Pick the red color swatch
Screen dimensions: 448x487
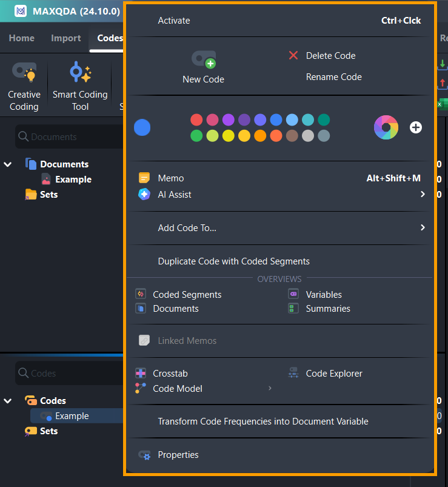click(x=196, y=119)
